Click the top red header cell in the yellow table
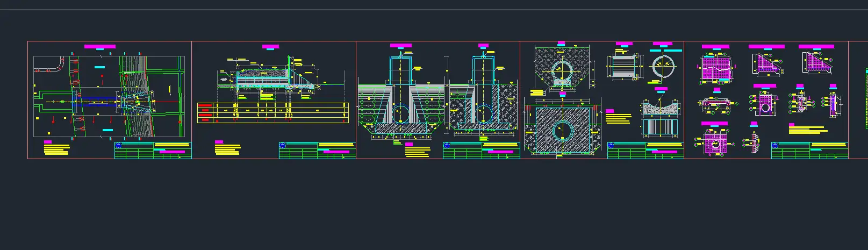The image size is (868, 250). coord(204,105)
